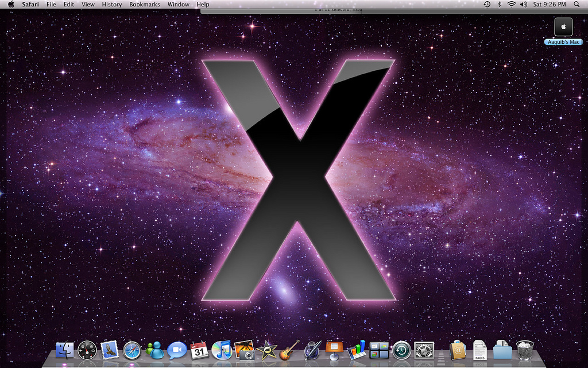The height and width of the screenshot is (368, 588).
Task: Open the Messenger buddies icon in the Dock
Action: [154, 350]
